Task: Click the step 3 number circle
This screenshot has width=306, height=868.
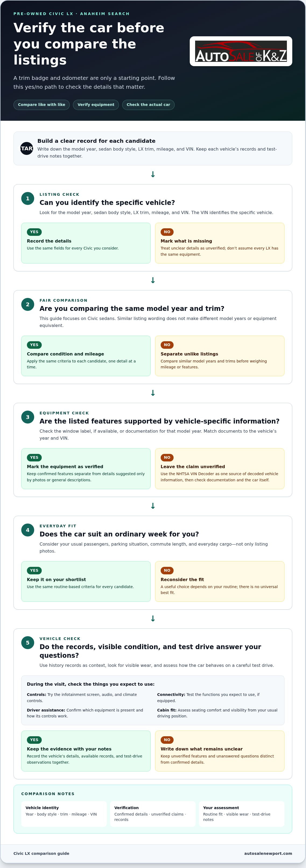Action: coord(28,417)
